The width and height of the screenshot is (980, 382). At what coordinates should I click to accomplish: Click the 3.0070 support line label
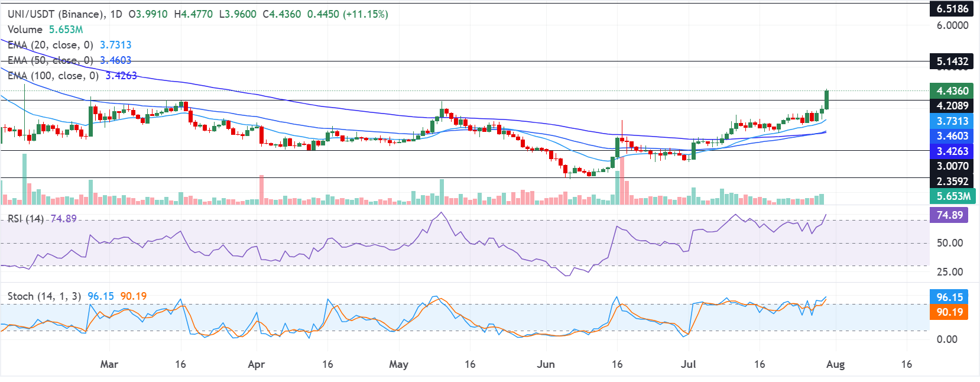tap(952, 166)
